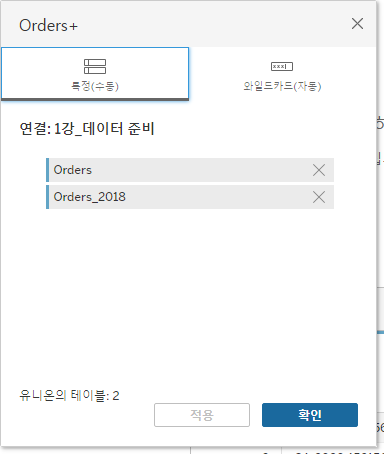Image resolution: width=384 pixels, height=454 pixels.
Task: Click the Orders+ dialog title
Action: point(48,26)
